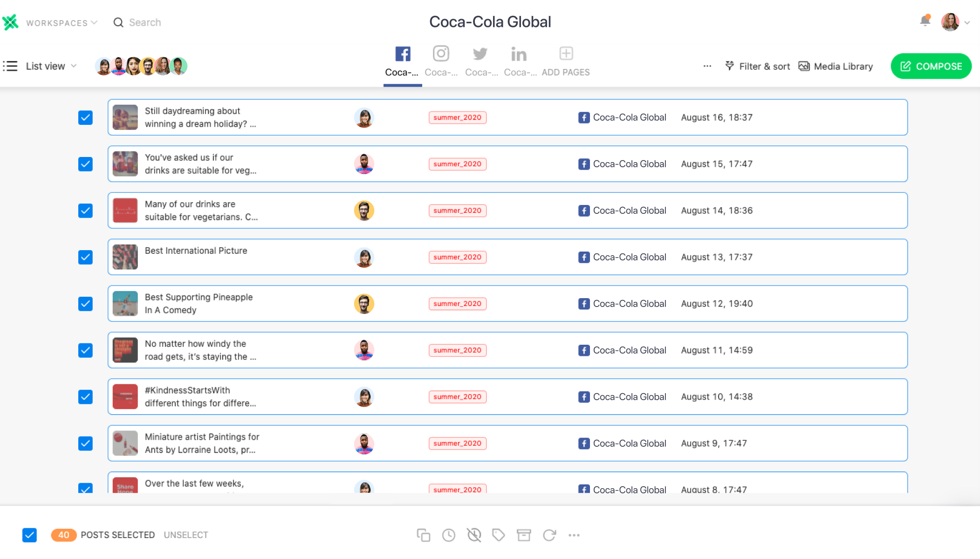Click summer_2020 label on August 10 post
Screen dimensions: 980x559
coord(458,397)
